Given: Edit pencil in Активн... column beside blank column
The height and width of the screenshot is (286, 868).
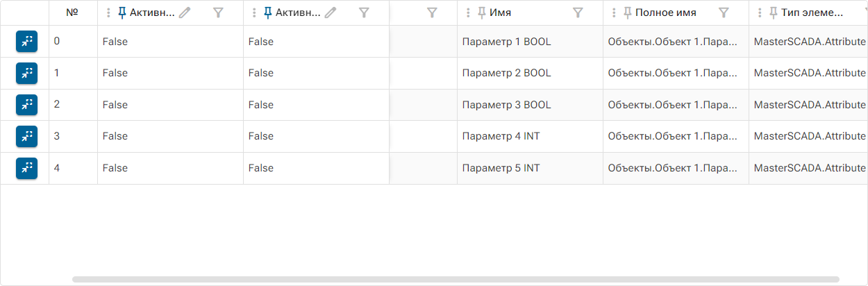Looking at the screenshot, I should coord(331,12).
